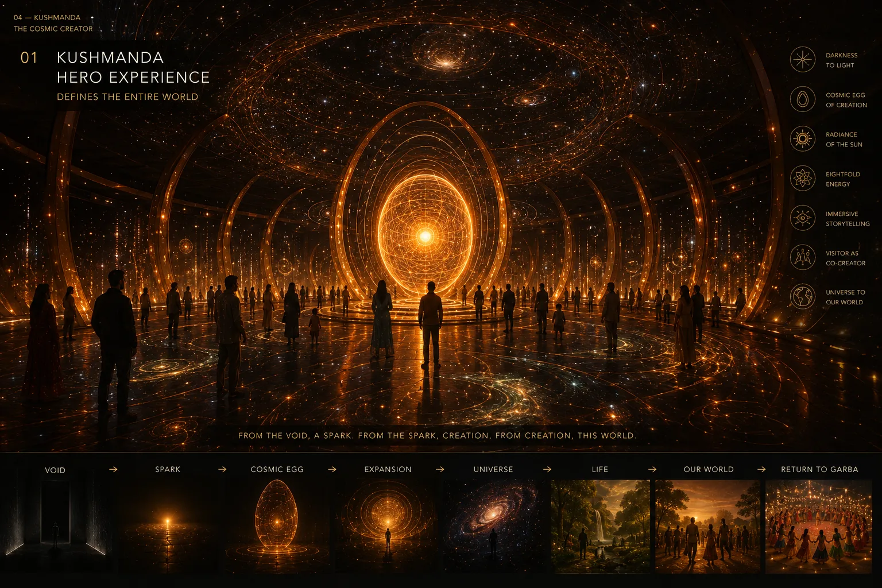Click the arrow between Cosmic Egg and Expansion
The height and width of the screenshot is (588, 882).
click(x=332, y=469)
